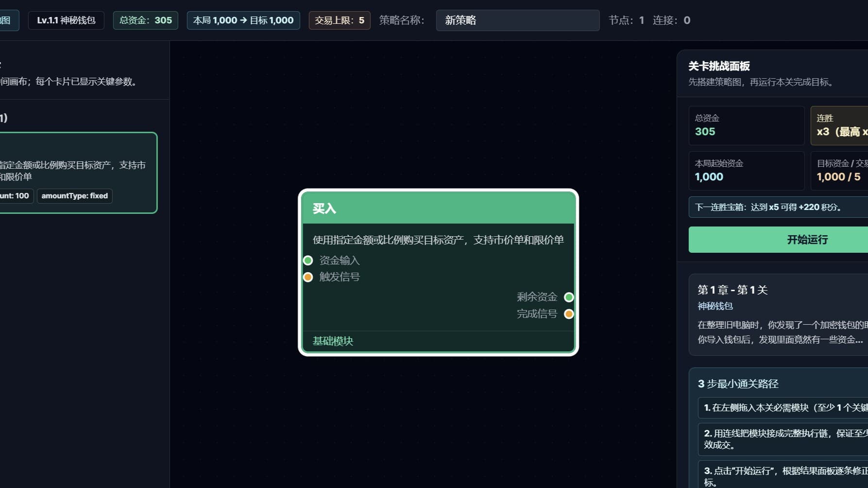Click the amountType: fixed tag
The image size is (868, 488).
(x=74, y=196)
